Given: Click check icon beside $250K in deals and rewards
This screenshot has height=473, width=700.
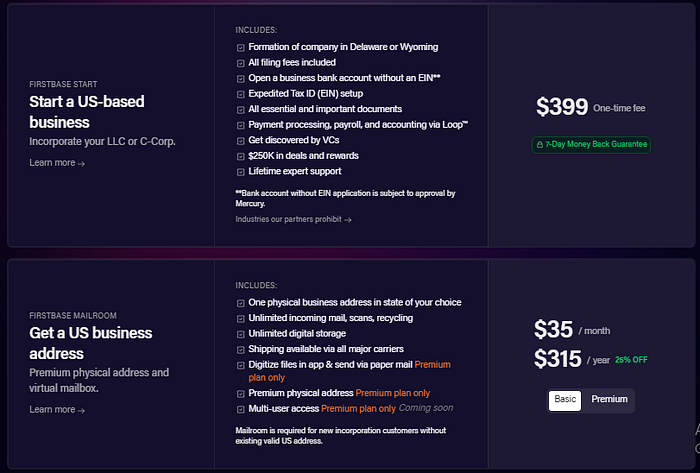Looking at the screenshot, I should 241,156.
